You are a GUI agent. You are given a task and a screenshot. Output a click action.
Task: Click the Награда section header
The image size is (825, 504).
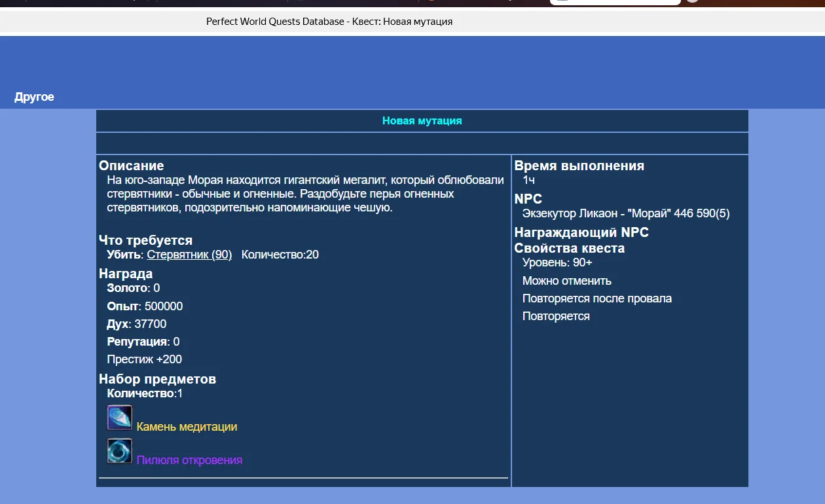point(126,273)
